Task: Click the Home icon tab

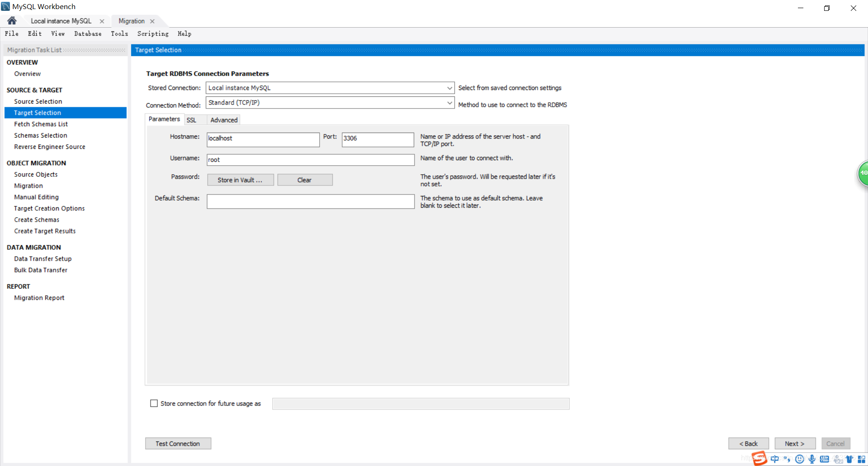Action: 12,21
